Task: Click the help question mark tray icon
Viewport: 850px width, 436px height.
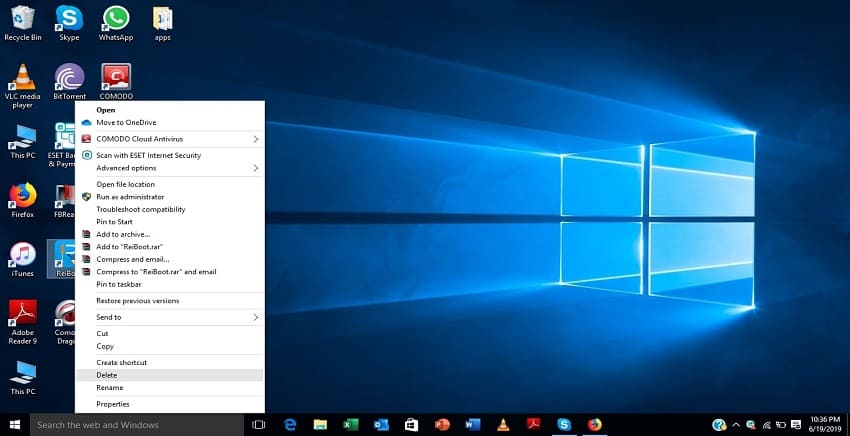Action: pos(719,425)
